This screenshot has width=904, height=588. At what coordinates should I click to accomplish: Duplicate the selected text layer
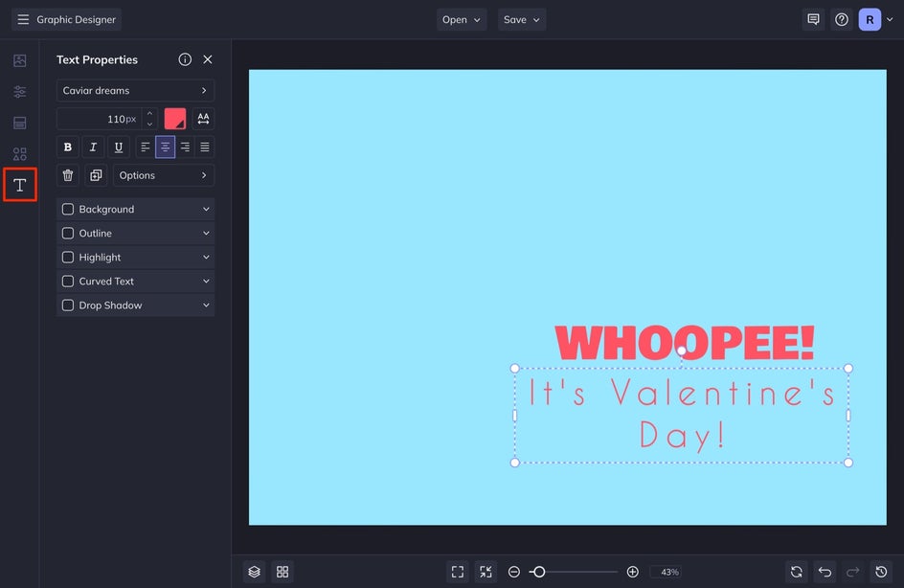coord(96,175)
